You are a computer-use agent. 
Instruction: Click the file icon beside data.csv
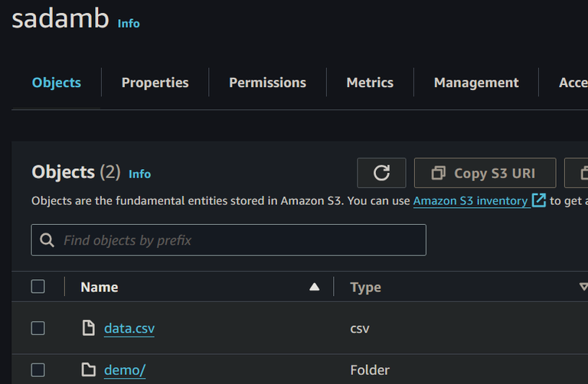(x=89, y=328)
